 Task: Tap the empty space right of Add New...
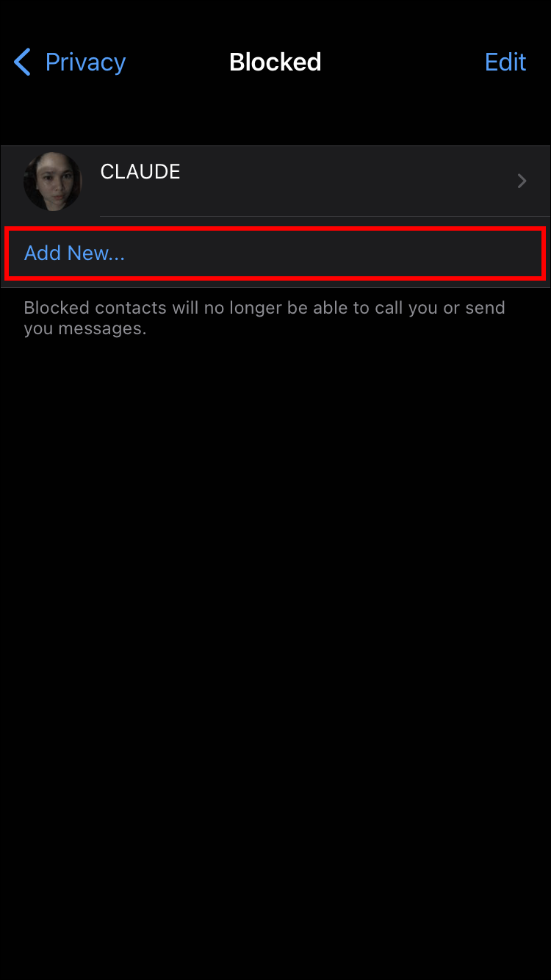[334, 253]
